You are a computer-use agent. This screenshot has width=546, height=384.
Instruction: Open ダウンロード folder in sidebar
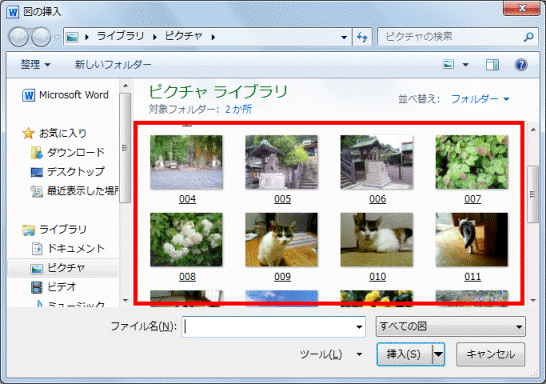coord(68,152)
